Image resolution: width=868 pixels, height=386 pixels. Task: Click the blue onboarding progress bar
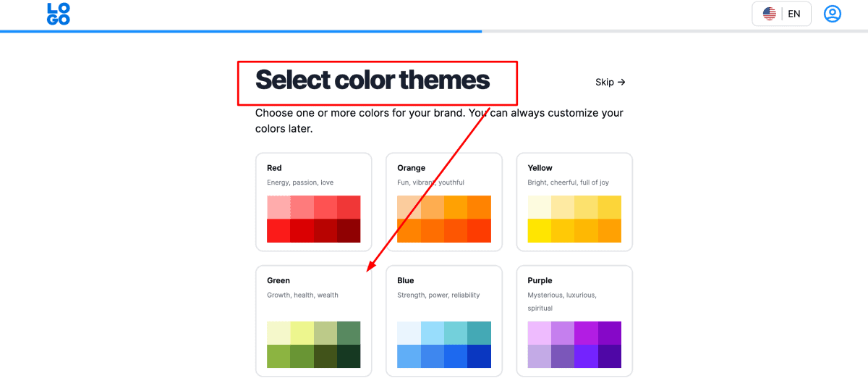[x=241, y=31]
